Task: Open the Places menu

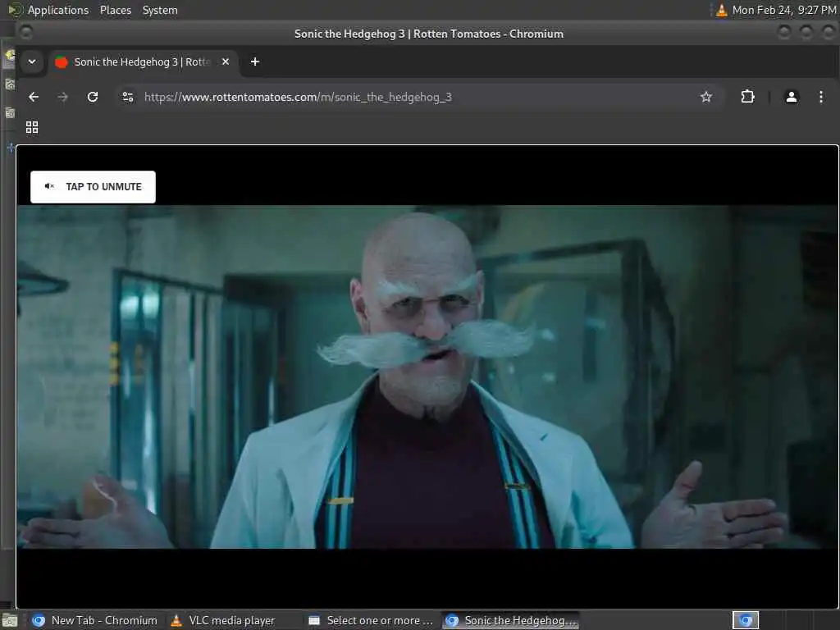Action: click(x=116, y=10)
